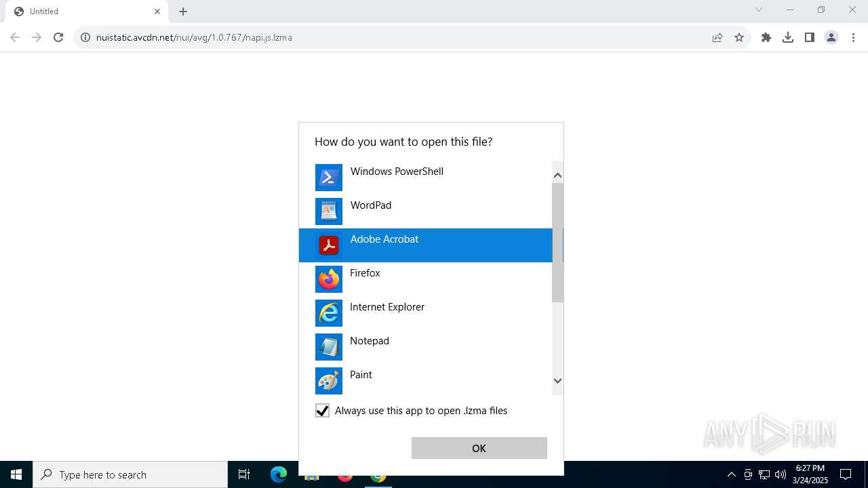Open the notification center icon
This screenshot has height=488, width=868.
846,474
